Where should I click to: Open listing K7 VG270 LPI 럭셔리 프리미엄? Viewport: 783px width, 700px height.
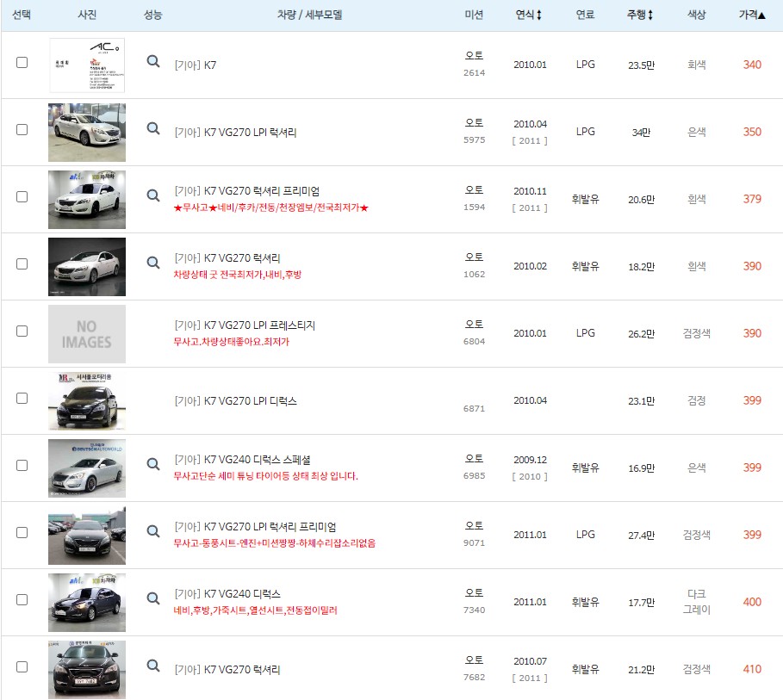coord(255,527)
